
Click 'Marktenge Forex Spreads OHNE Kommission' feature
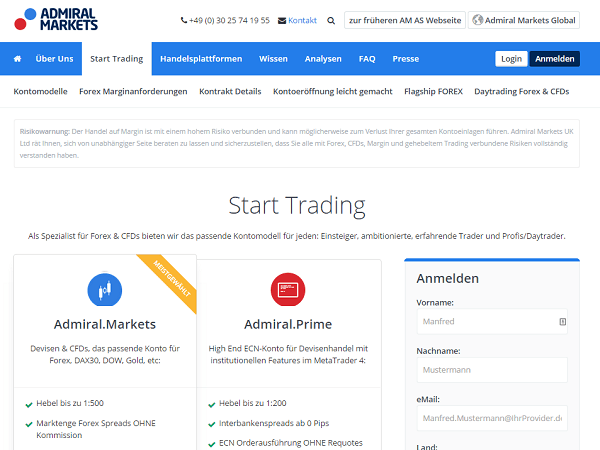[x=96, y=429]
